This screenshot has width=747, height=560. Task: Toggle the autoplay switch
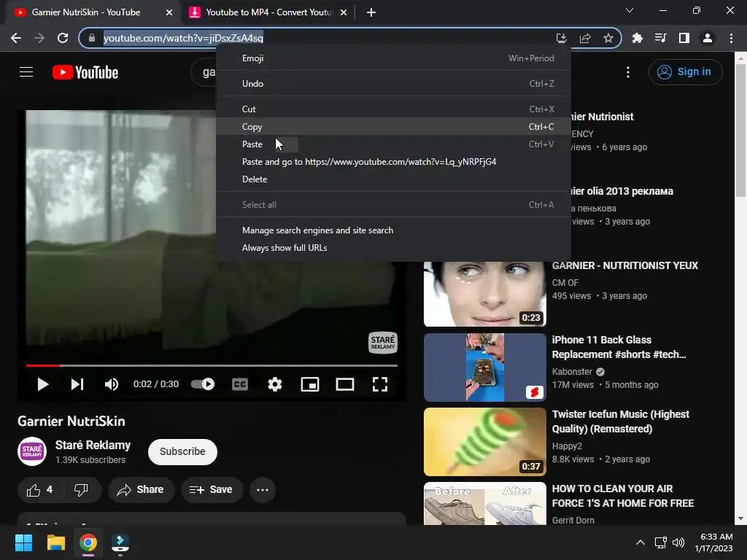pyautogui.click(x=203, y=384)
